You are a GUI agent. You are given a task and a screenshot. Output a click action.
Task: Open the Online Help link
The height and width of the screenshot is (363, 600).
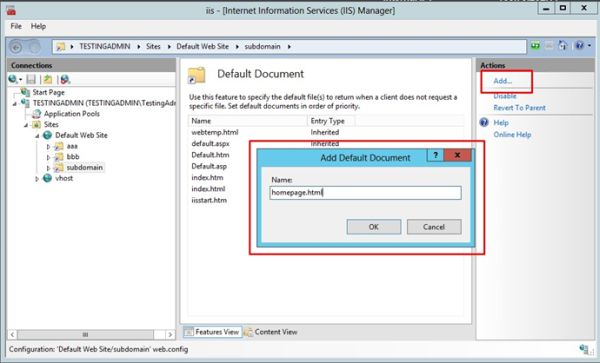coord(512,135)
